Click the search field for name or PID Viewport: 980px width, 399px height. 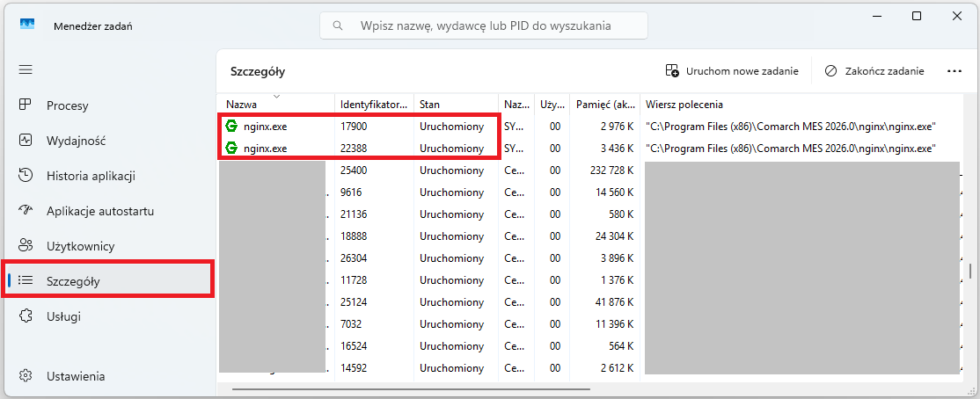(x=484, y=25)
